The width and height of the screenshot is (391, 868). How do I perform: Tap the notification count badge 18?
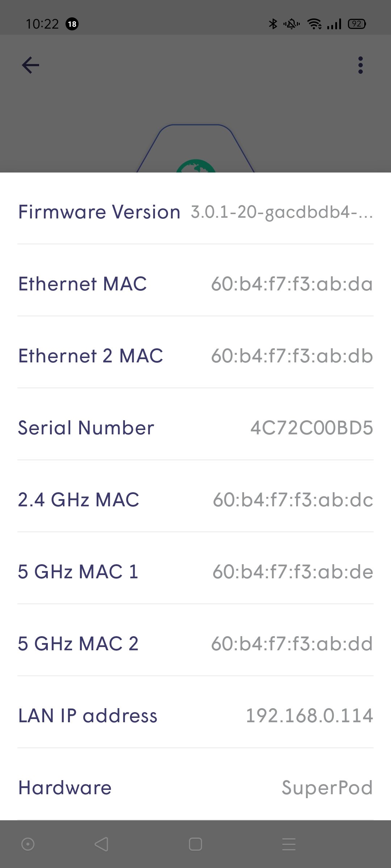(x=72, y=24)
